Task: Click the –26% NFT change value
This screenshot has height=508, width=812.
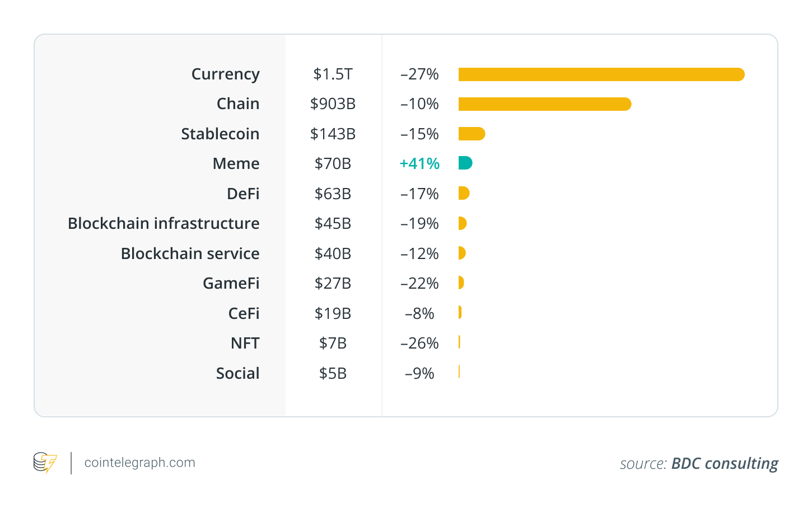Action: (419, 343)
